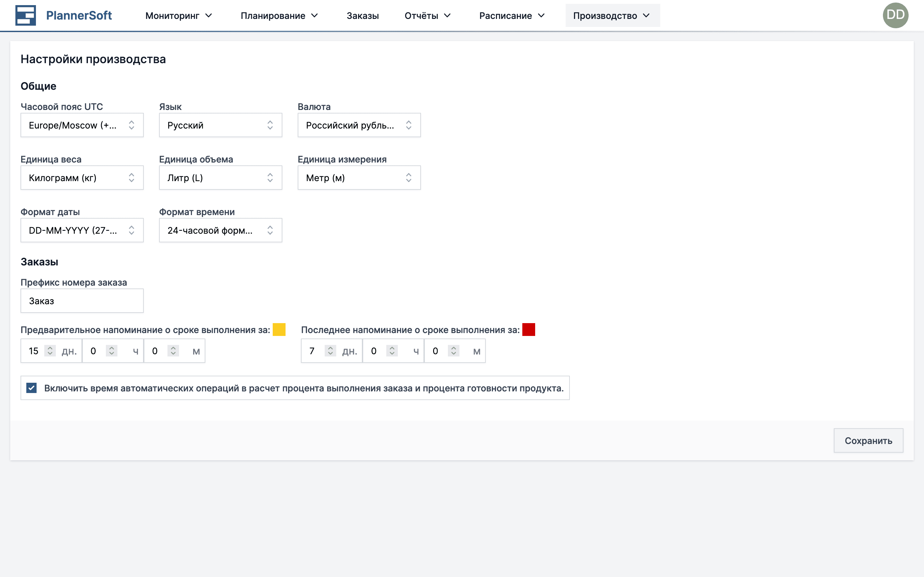
Task: Edit the Префикс номера заказа field
Action: pos(82,301)
